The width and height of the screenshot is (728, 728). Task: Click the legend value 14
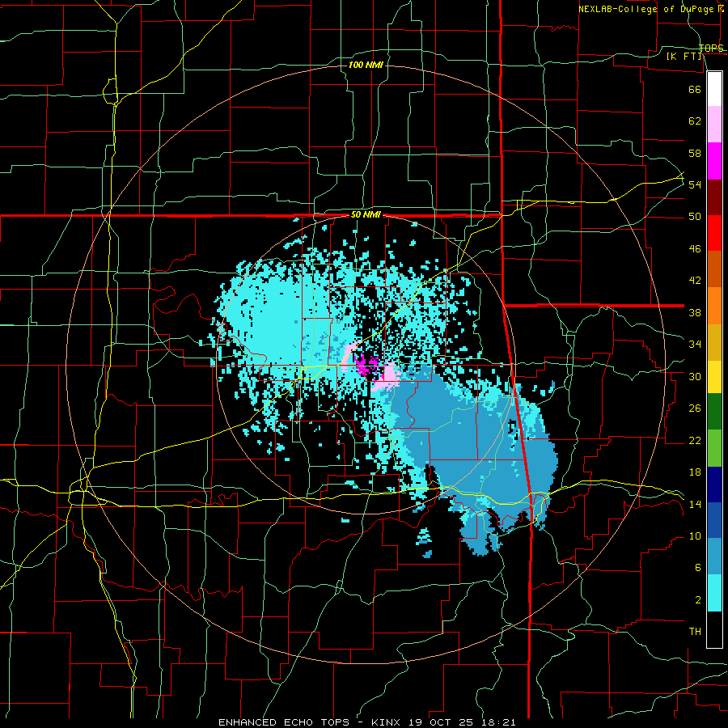695,504
